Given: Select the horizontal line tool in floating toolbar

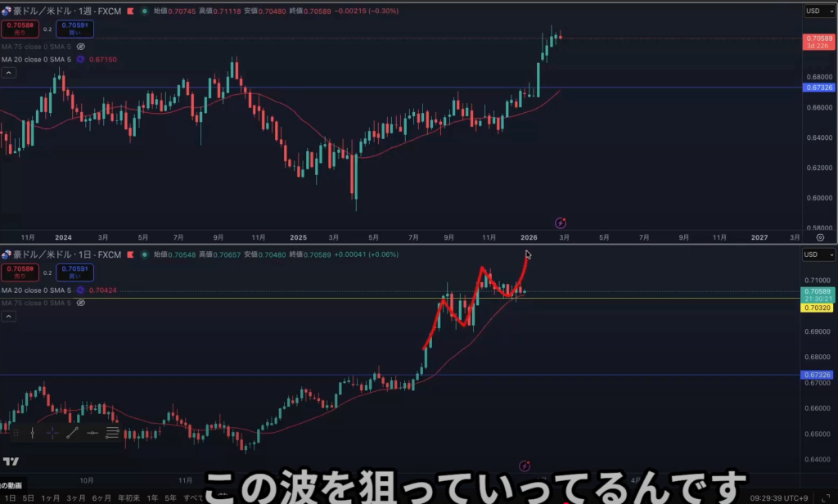Looking at the screenshot, I should pos(92,433).
